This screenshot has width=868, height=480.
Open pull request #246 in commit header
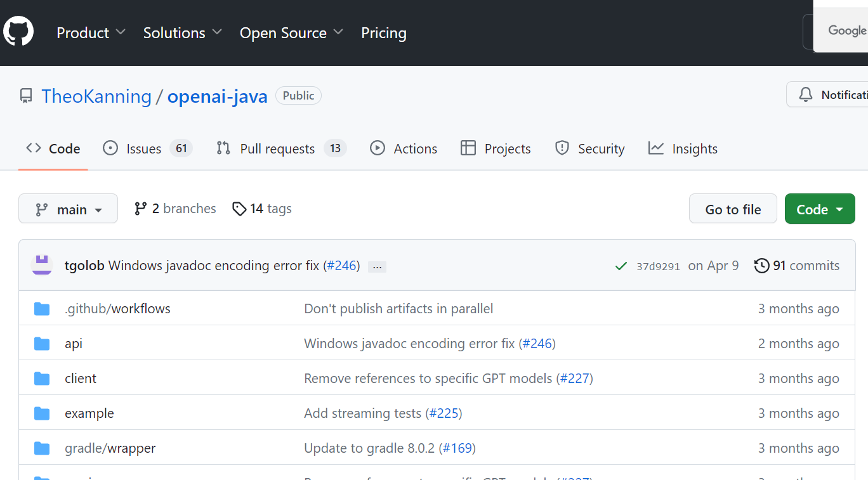pos(341,266)
